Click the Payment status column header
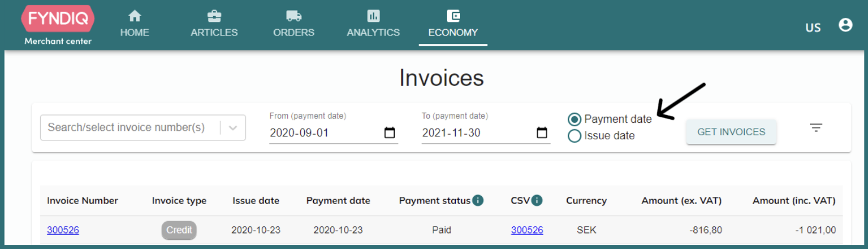The width and height of the screenshot is (868, 249). (x=435, y=200)
